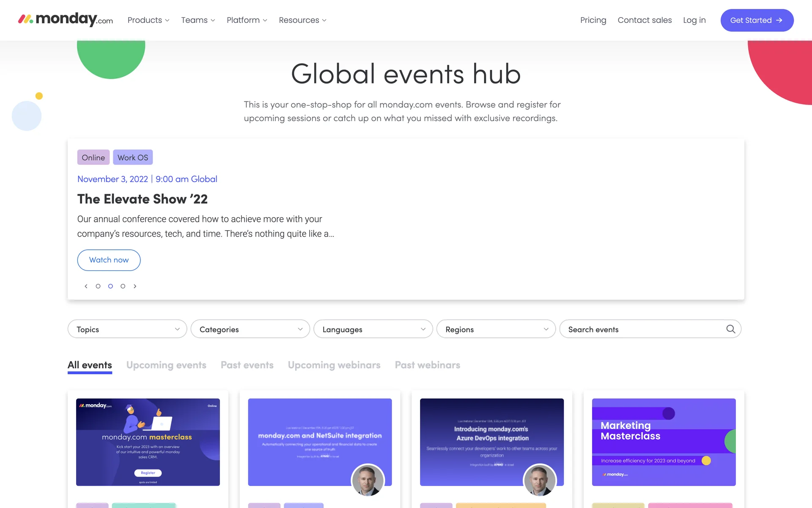Click the search magnifier icon
The height and width of the screenshot is (508, 812).
[x=730, y=329]
